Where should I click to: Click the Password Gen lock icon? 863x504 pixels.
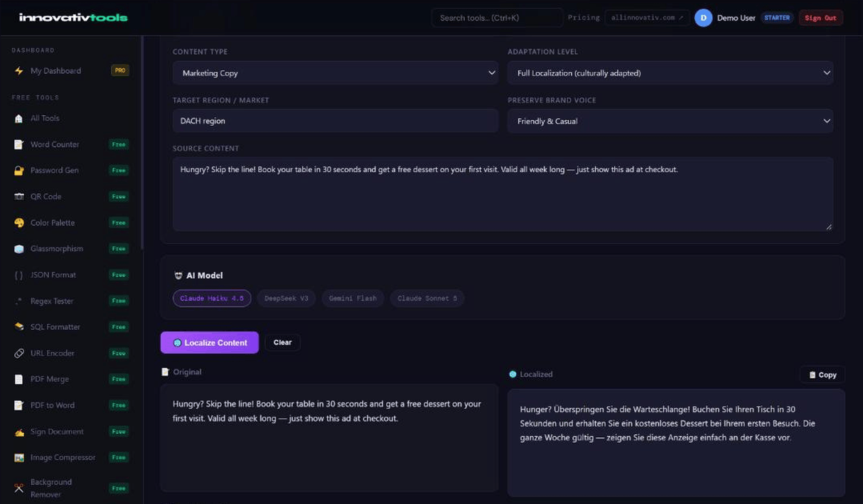[x=19, y=171]
